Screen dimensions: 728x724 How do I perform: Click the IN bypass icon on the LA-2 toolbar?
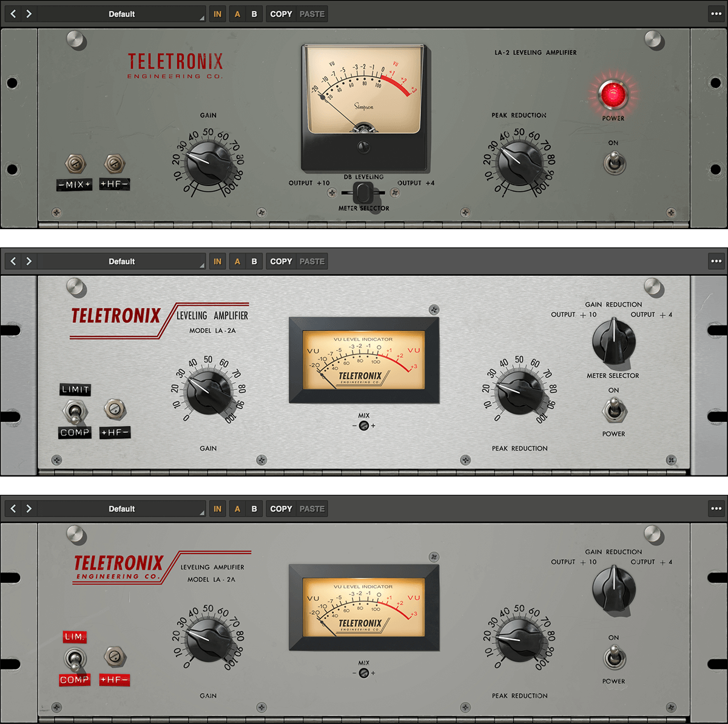217,13
